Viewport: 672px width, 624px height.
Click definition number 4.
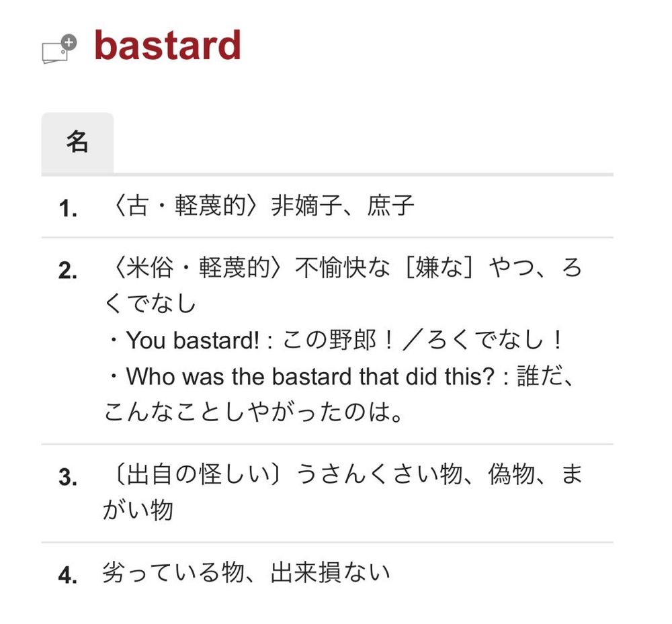[x=68, y=574]
